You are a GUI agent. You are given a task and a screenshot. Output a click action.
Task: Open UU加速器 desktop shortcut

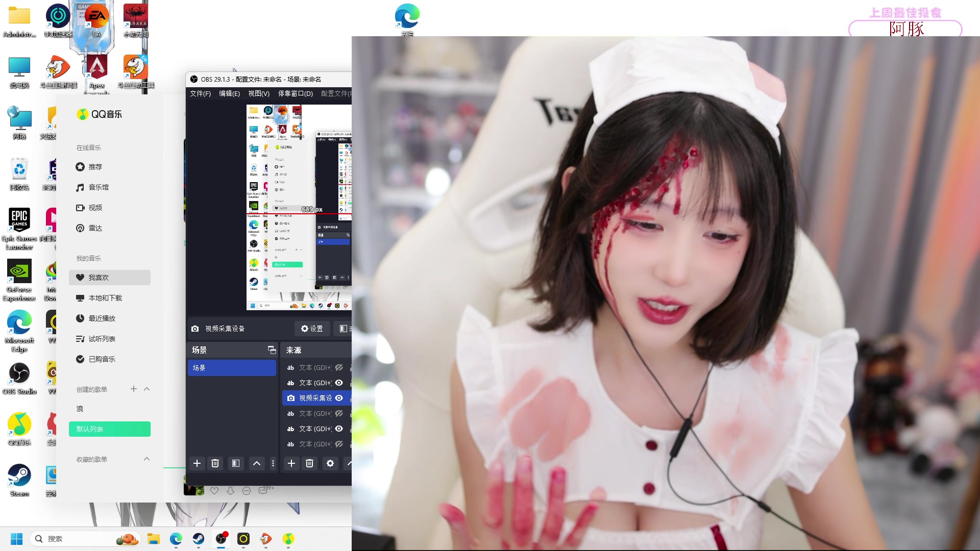click(x=58, y=20)
